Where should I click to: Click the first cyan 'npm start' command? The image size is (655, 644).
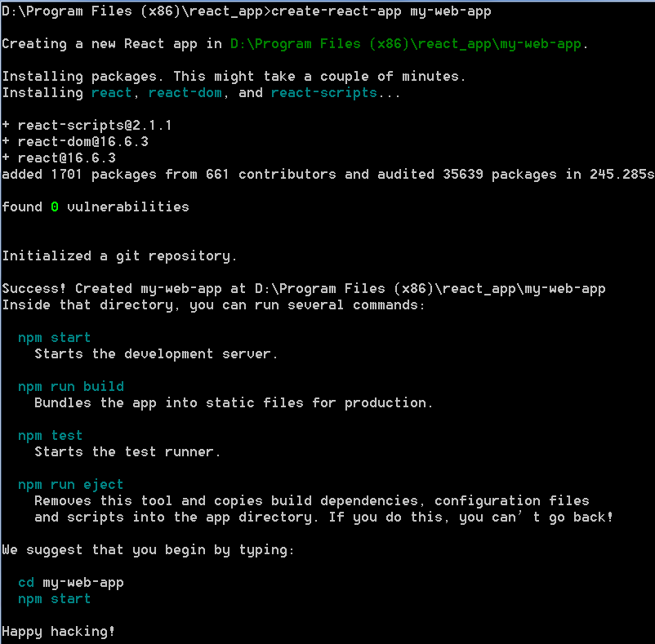click(54, 337)
